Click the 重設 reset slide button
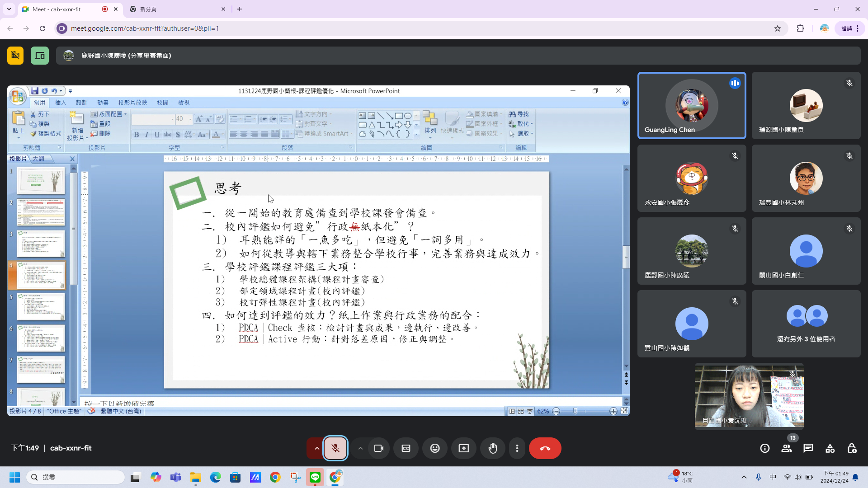The height and width of the screenshot is (488, 868). pos(100,123)
